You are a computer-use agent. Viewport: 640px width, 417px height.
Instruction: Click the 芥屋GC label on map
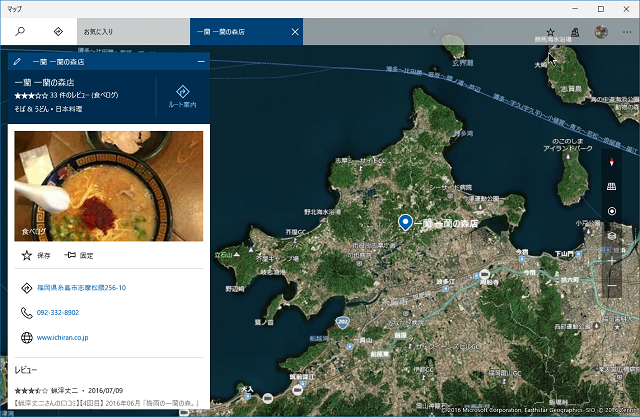click(x=296, y=232)
